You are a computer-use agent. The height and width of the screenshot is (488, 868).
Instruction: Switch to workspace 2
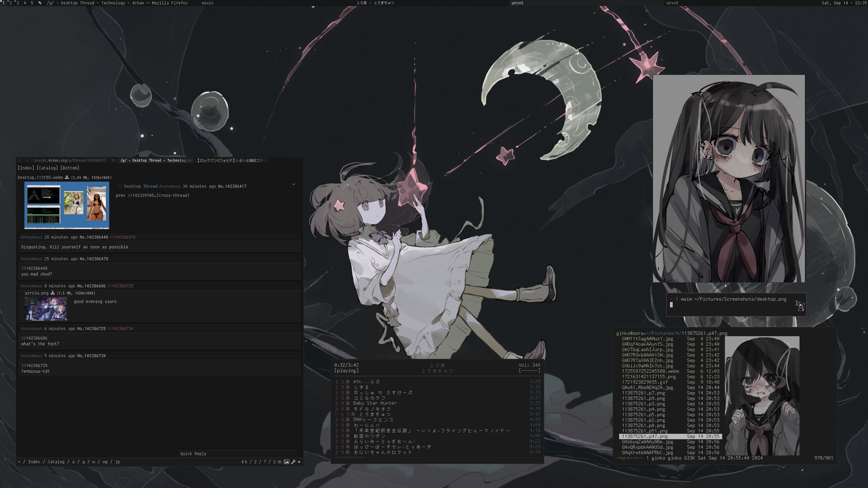(x=10, y=3)
